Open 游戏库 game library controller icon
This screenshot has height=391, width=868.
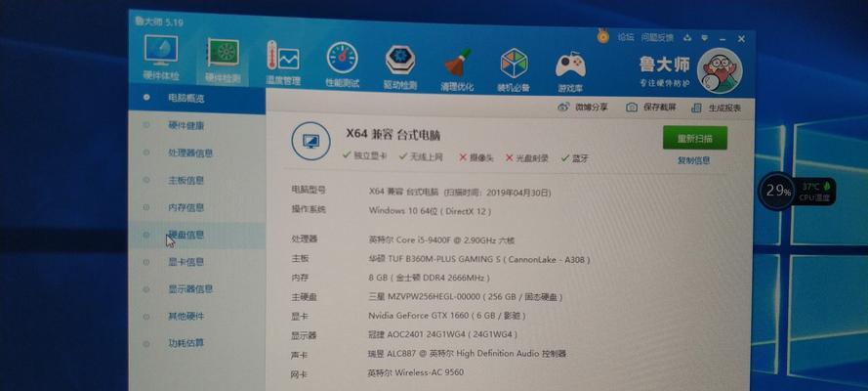tap(570, 71)
